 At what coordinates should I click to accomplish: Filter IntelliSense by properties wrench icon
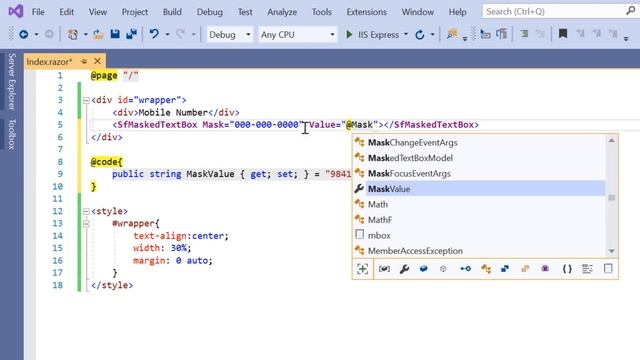pyautogui.click(x=404, y=269)
